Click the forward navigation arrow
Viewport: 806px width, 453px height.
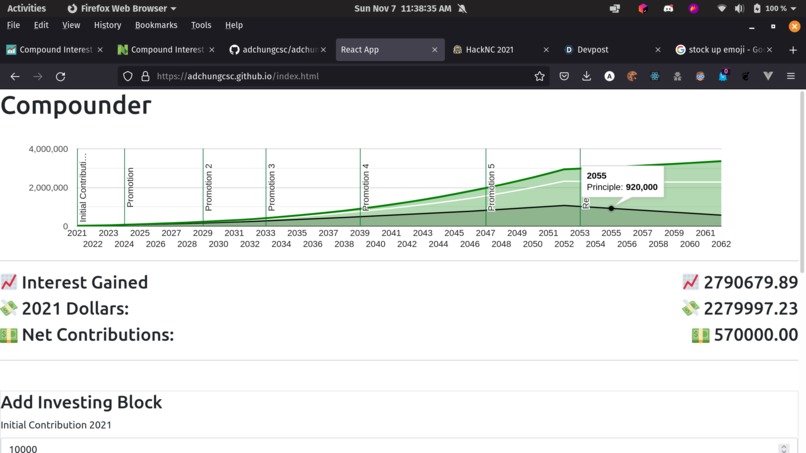point(38,77)
